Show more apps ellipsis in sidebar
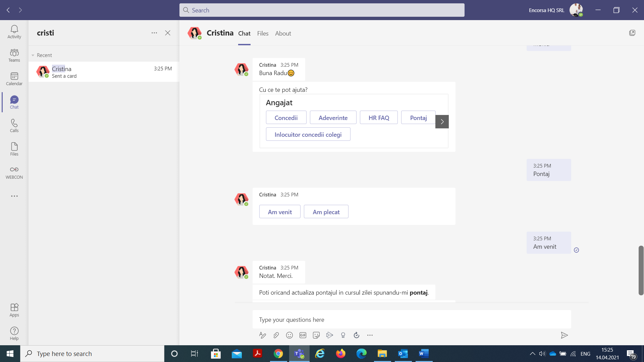This screenshot has width=644, height=362. [14, 196]
